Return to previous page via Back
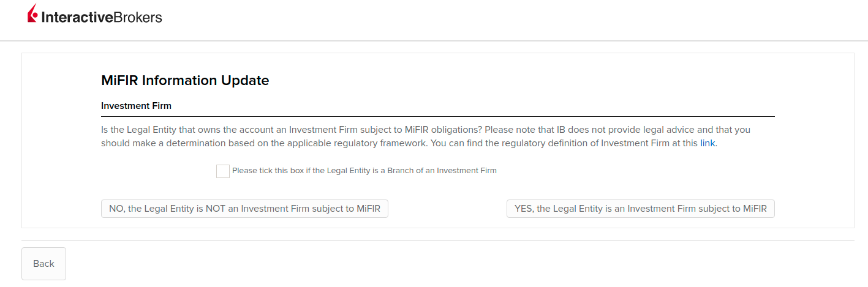 (x=43, y=264)
